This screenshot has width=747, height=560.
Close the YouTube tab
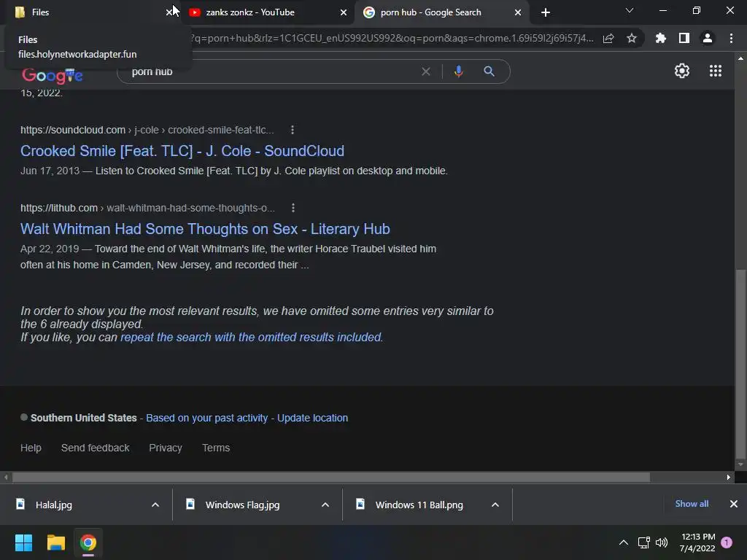(x=344, y=12)
